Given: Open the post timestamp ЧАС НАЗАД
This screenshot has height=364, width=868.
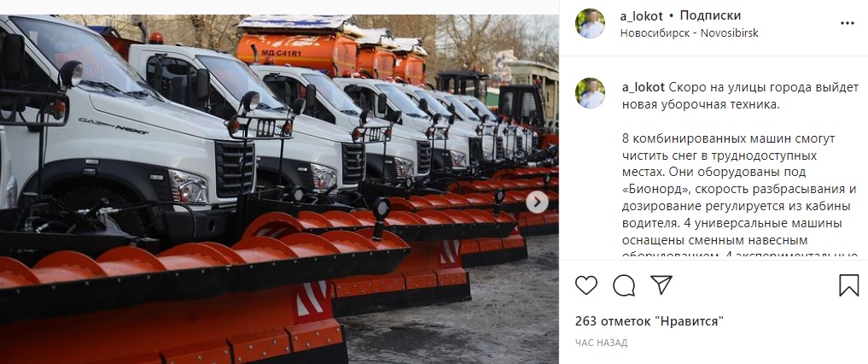Looking at the screenshot, I should point(601,343).
